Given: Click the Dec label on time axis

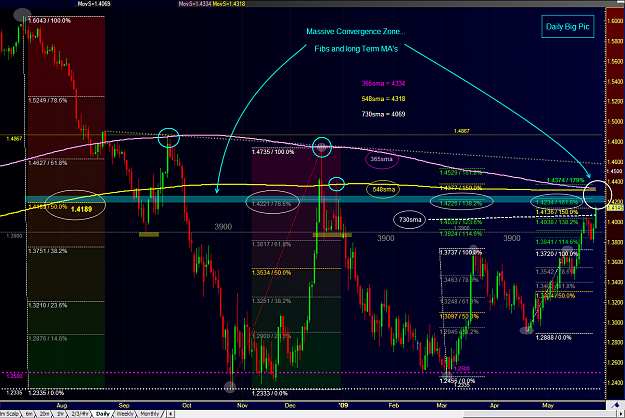Looking at the screenshot, I should tap(290, 405).
